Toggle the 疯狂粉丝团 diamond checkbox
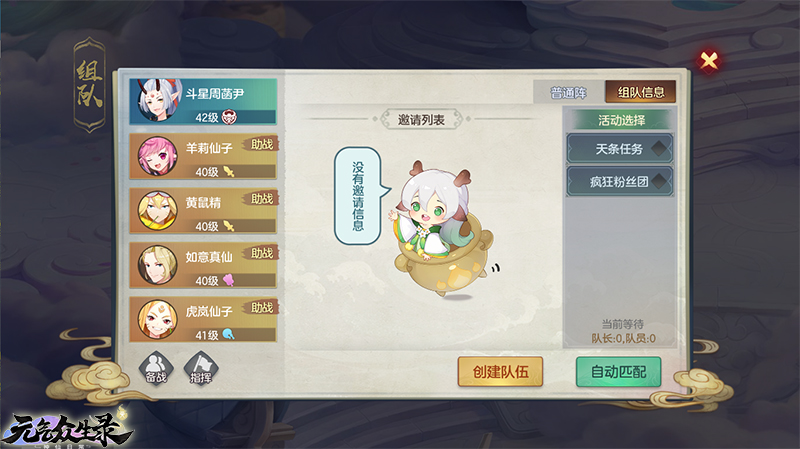 tap(660, 181)
